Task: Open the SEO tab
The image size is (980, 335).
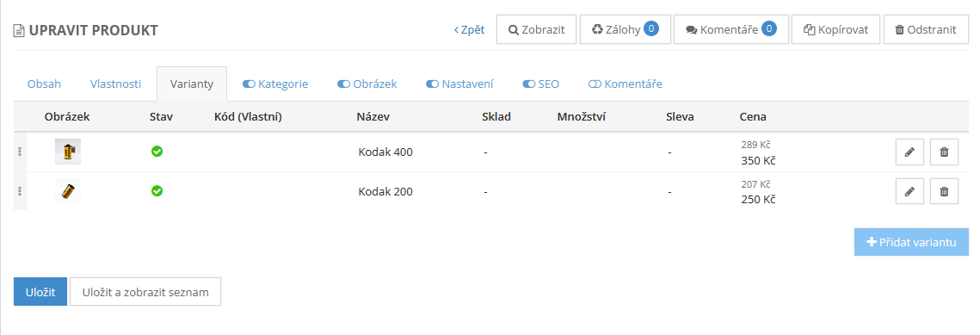Action: [541, 84]
